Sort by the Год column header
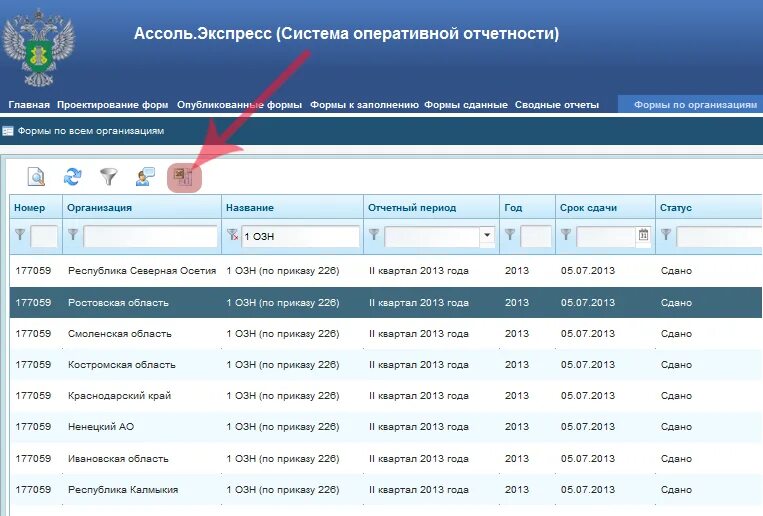This screenshot has width=763, height=516. click(527, 207)
